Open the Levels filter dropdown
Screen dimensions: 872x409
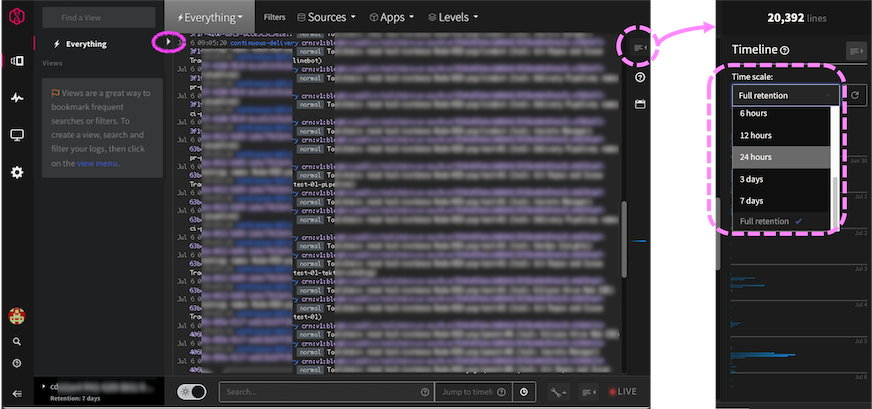click(x=453, y=17)
